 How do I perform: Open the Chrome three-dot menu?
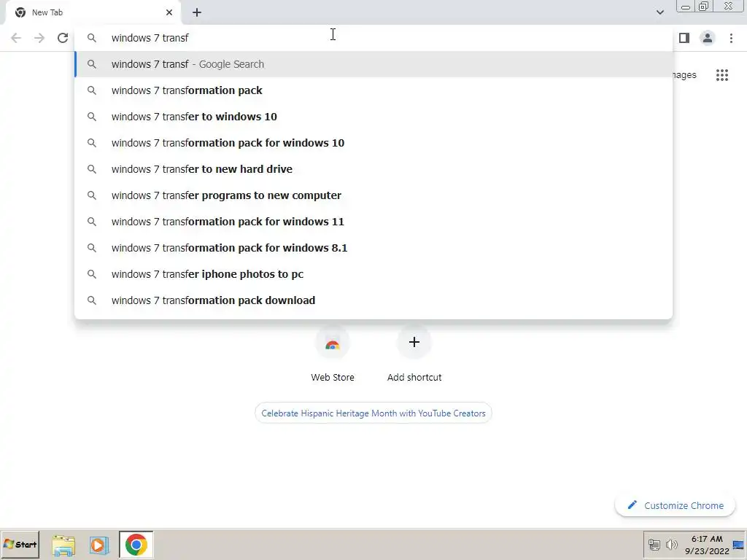click(x=731, y=38)
